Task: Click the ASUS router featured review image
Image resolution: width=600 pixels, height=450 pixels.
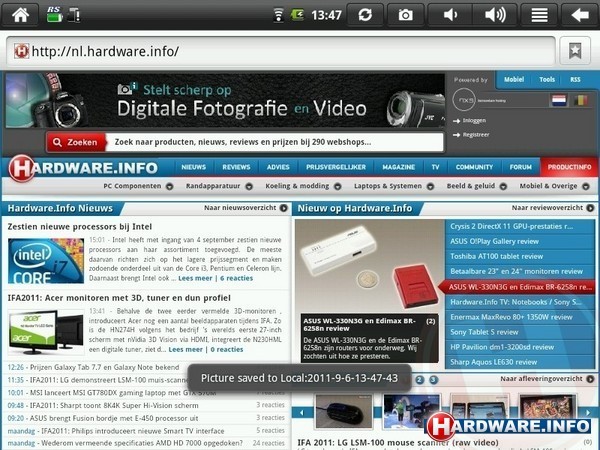Action: click(x=369, y=266)
